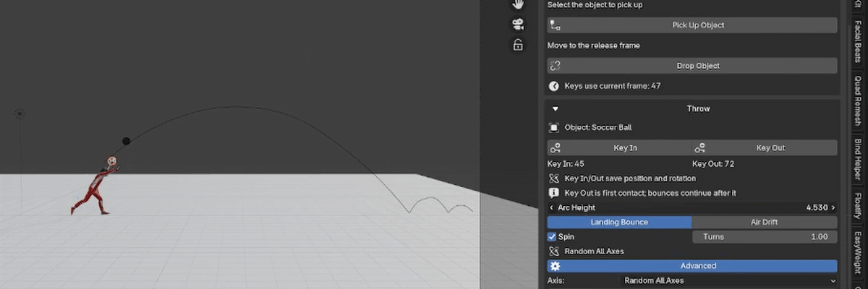868x289 pixels.
Task: Toggle the camera view icon
Action: 518,24
